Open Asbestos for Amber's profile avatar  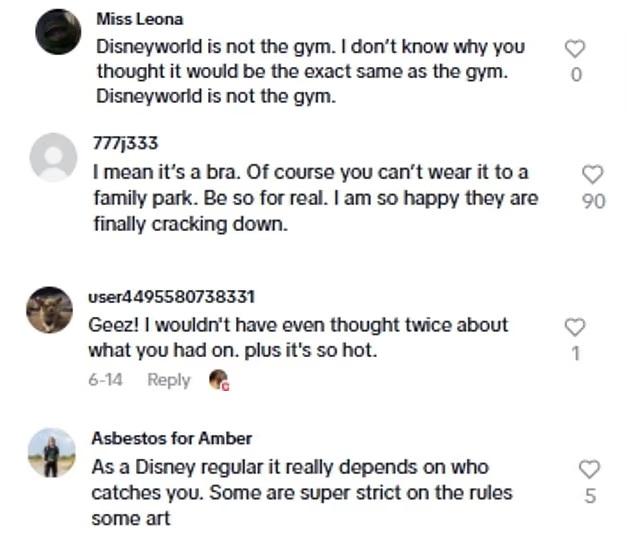point(51,452)
